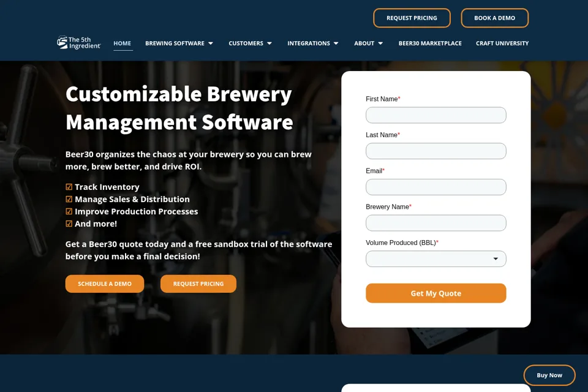Click the heading "Customizable Brewery Management Software"
Image resolution: width=588 pixels, height=392 pixels.
click(x=179, y=108)
